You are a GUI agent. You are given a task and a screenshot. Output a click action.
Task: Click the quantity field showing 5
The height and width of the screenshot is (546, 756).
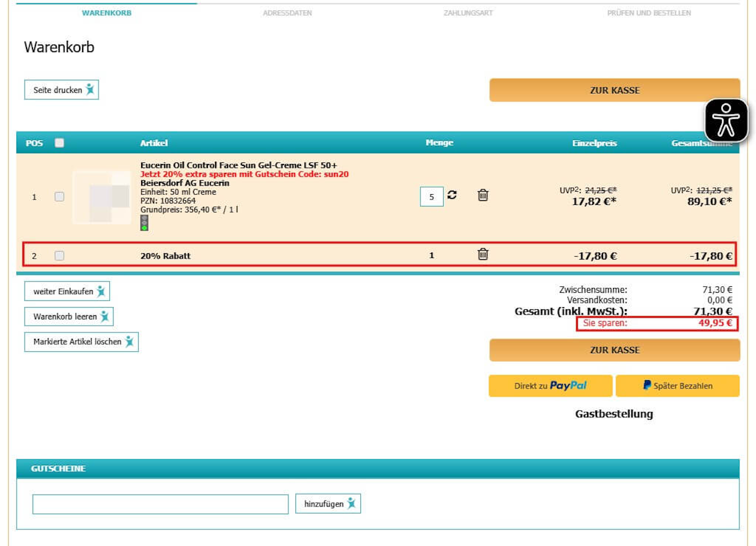click(x=432, y=197)
